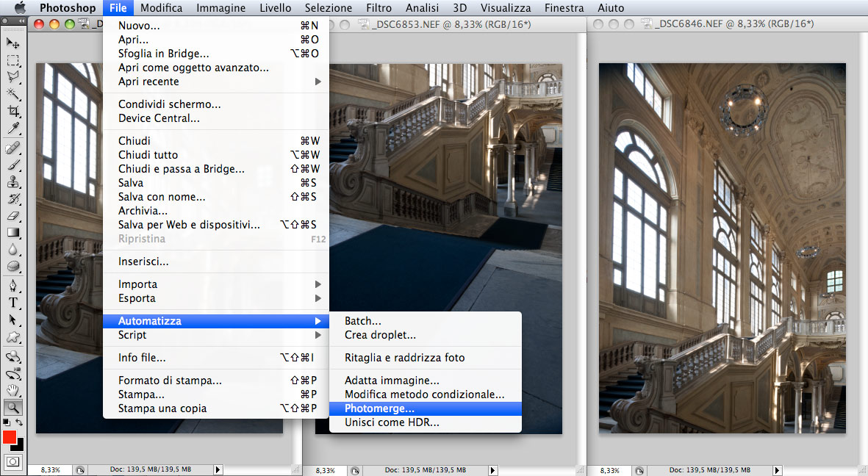This screenshot has height=476, width=868.
Task: Select the History Brush tool
Action: [12, 199]
